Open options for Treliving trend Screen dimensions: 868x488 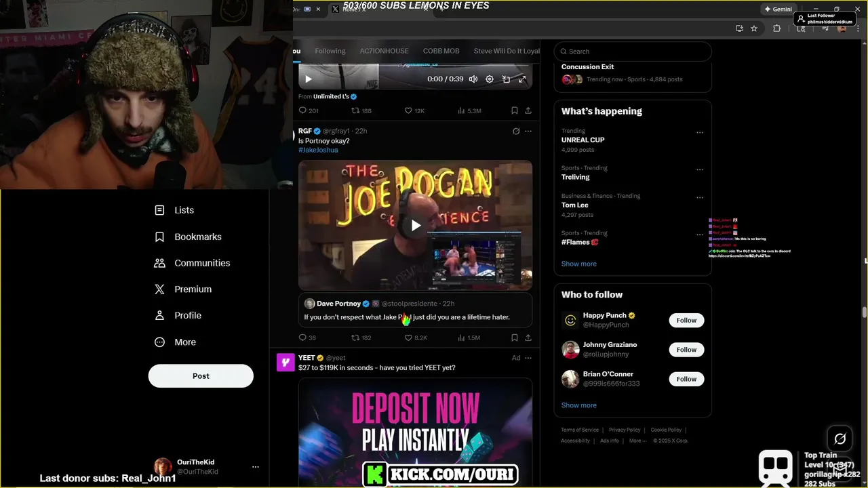(700, 169)
